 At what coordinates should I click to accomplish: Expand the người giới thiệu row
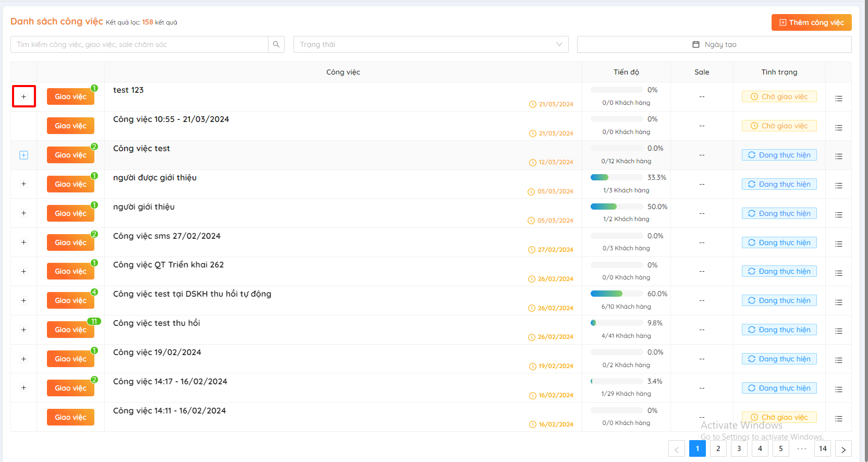23,213
